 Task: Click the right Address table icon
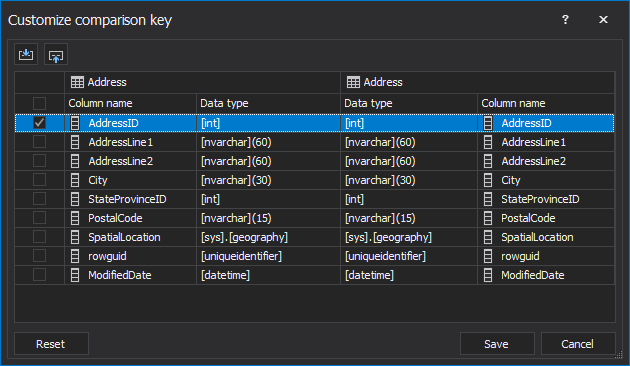click(x=353, y=82)
